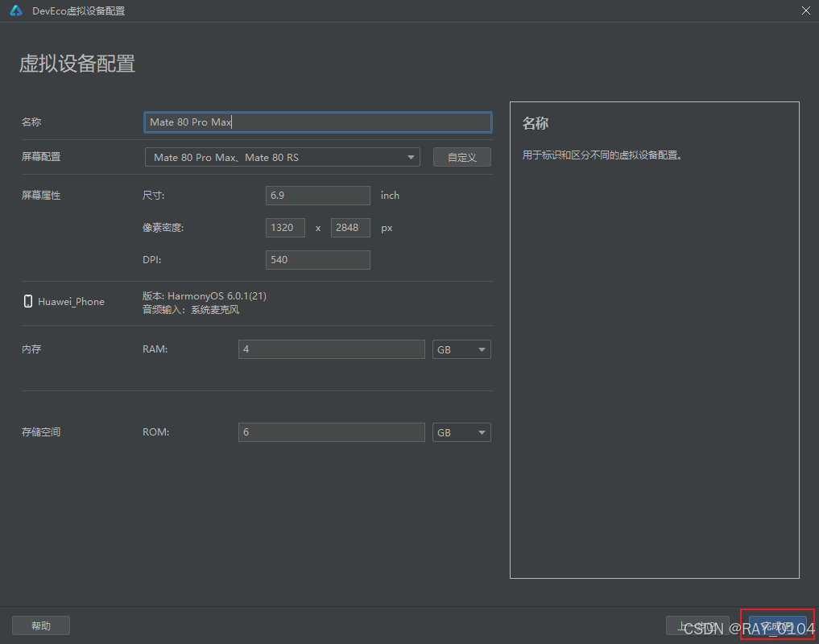Image resolution: width=819 pixels, height=644 pixels.
Task: Click the 屏幕属性 section label
Action: pyautogui.click(x=41, y=196)
